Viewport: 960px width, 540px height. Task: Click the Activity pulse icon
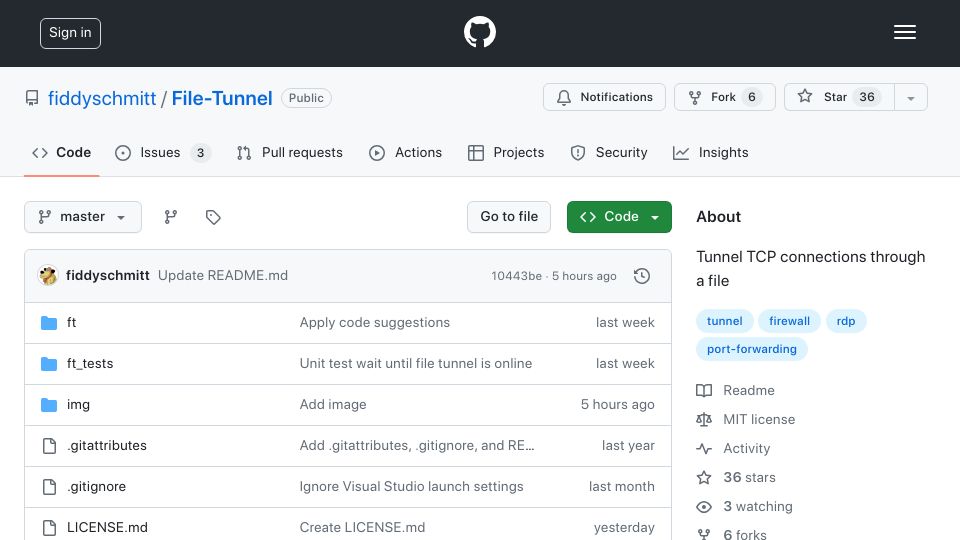tap(704, 449)
